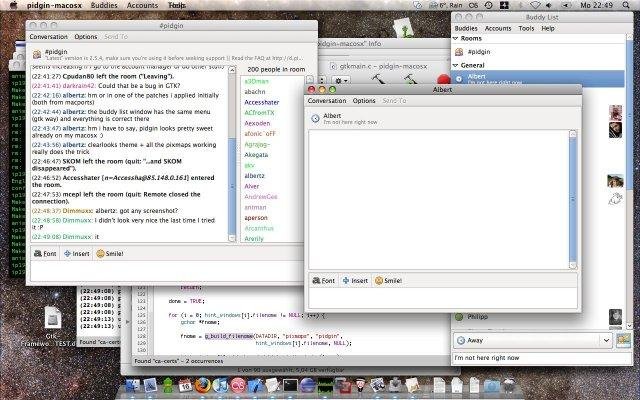Open Accounts menu in Buddy List window
640x400 pixels.
click(x=498, y=28)
